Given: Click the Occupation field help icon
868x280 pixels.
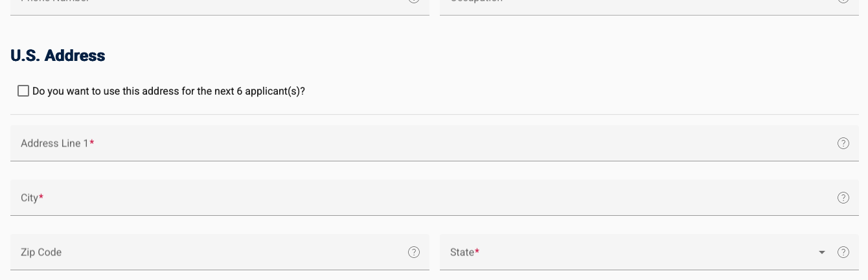Looking at the screenshot, I should (x=843, y=1).
